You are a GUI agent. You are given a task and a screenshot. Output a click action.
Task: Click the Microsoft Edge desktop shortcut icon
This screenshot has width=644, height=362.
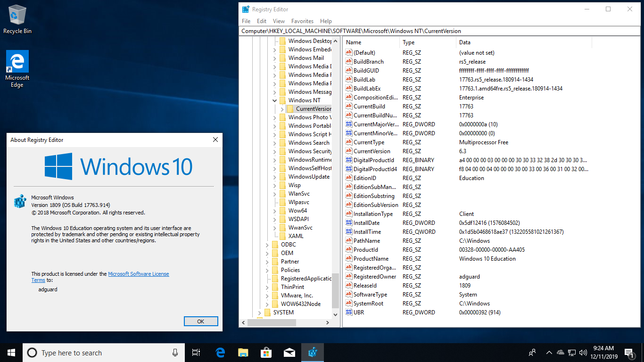(x=17, y=62)
